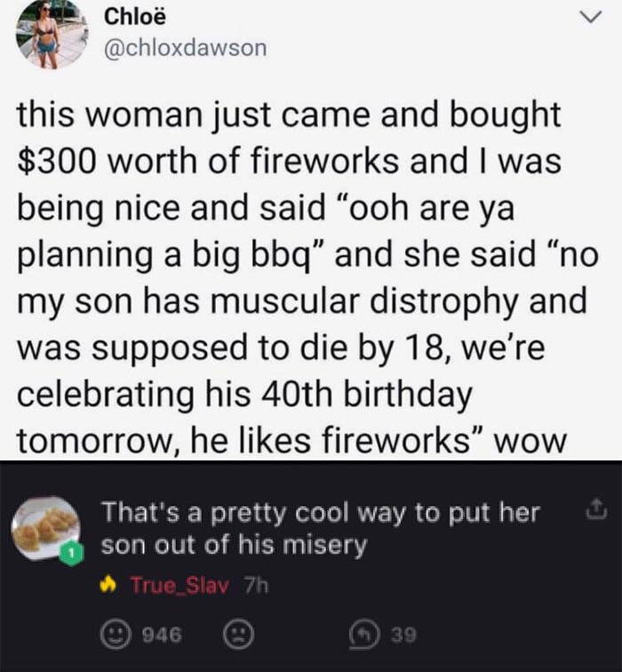Click the 7h comment timestamp
The image size is (622, 672).
(x=255, y=586)
